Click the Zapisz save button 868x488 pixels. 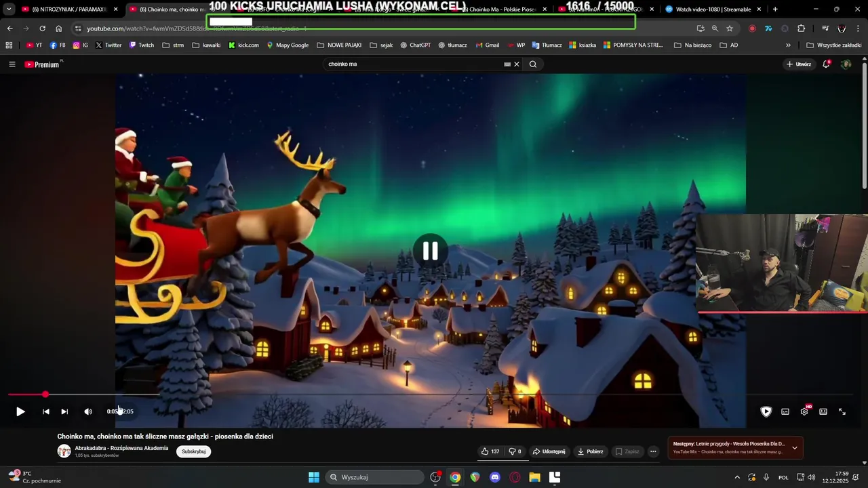pos(627,451)
